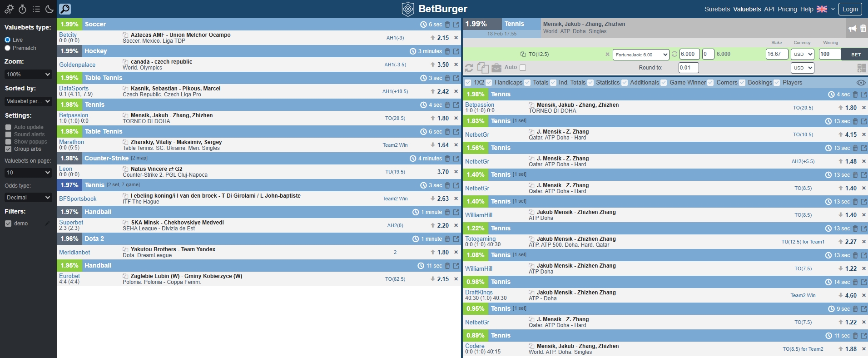Screen dimensions: 868x358
Task: Click the stopwatch timer icon
Action: click(x=23, y=9)
